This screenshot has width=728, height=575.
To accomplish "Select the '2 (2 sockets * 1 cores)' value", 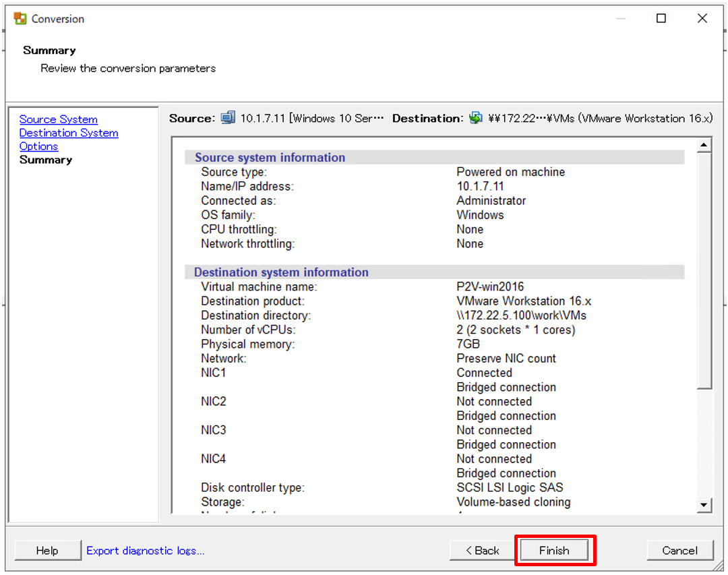I will (x=516, y=330).
